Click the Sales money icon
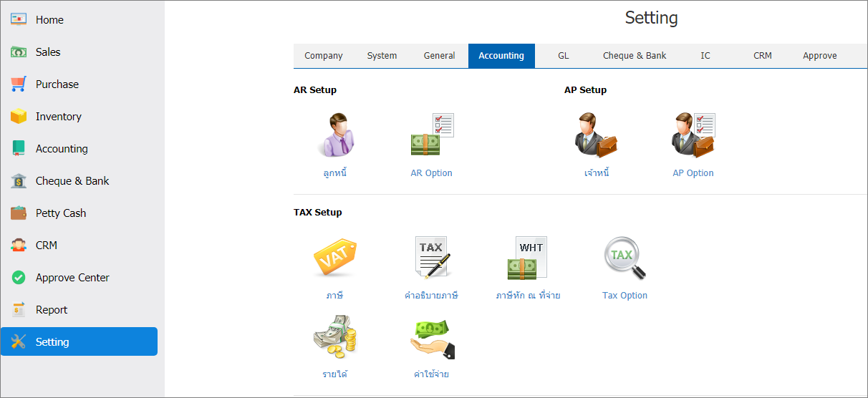The width and height of the screenshot is (868, 398). [x=19, y=52]
